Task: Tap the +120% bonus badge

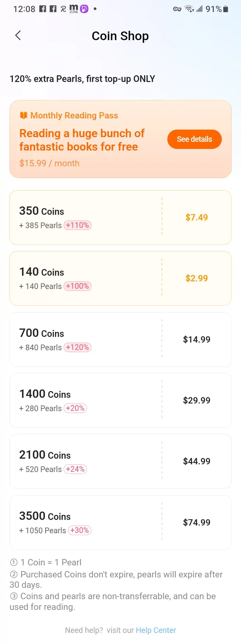Action: 78,348
